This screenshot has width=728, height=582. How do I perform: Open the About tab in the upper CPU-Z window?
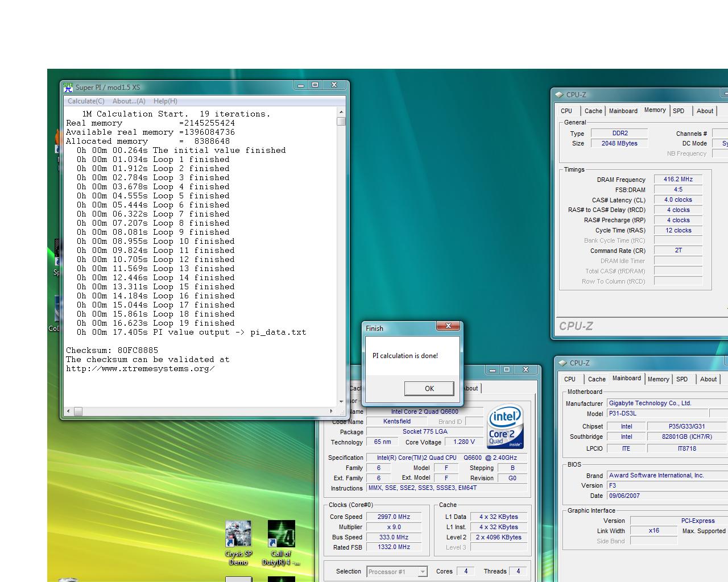click(705, 111)
